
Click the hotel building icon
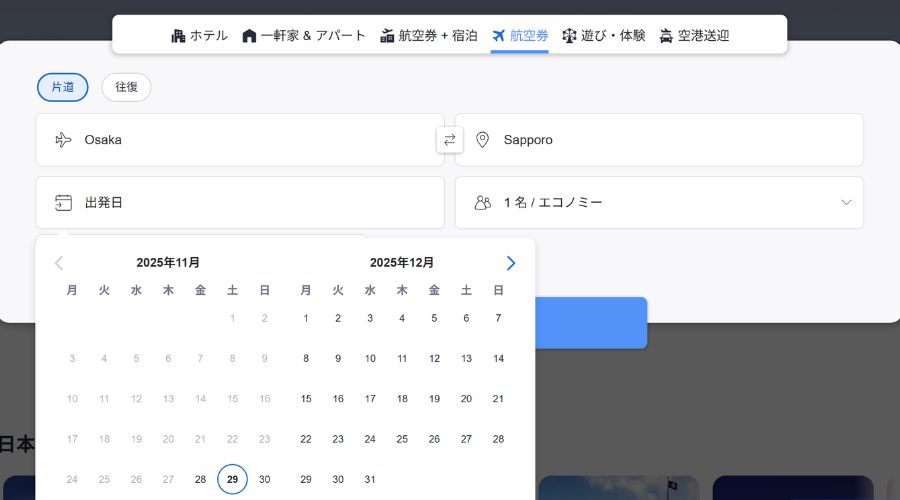pos(178,36)
